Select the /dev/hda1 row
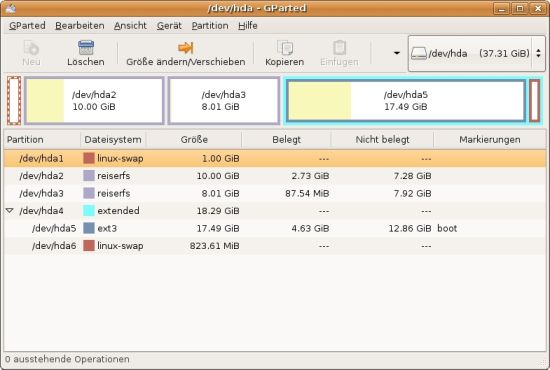 (x=275, y=159)
